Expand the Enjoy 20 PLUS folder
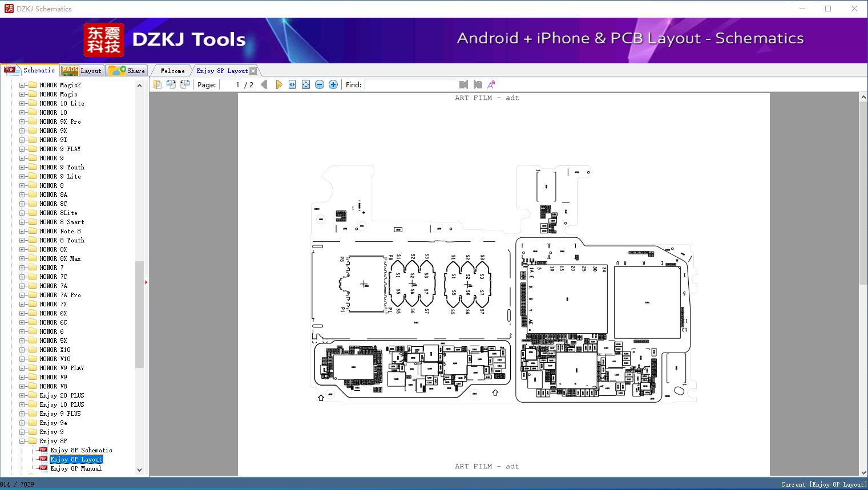 click(22, 395)
